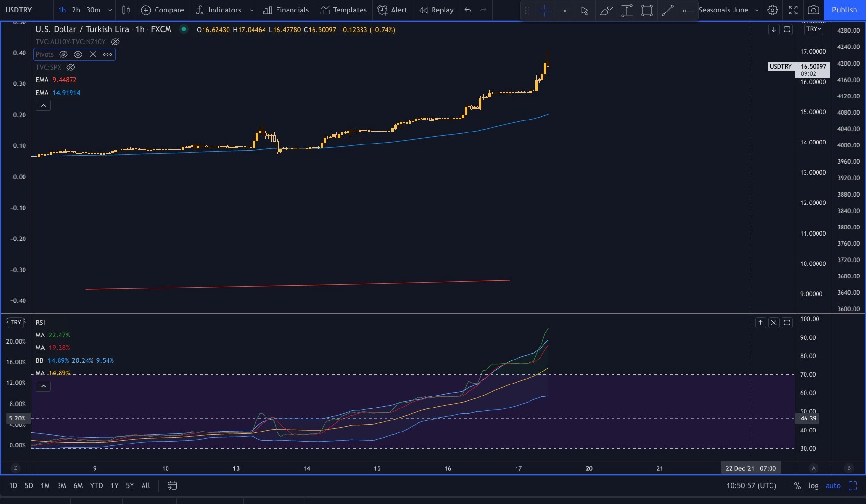Select the rectangle shape tool
866x504 pixels.
point(647,11)
